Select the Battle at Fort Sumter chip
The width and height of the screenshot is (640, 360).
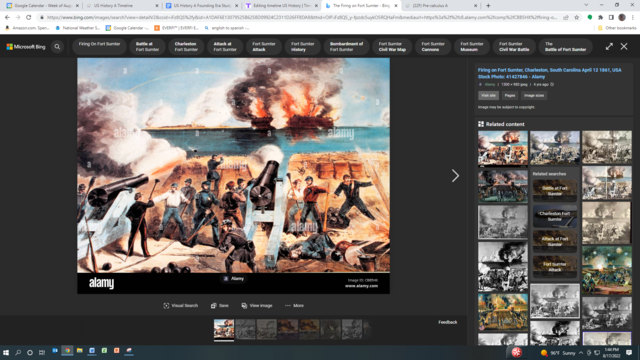click(x=147, y=47)
